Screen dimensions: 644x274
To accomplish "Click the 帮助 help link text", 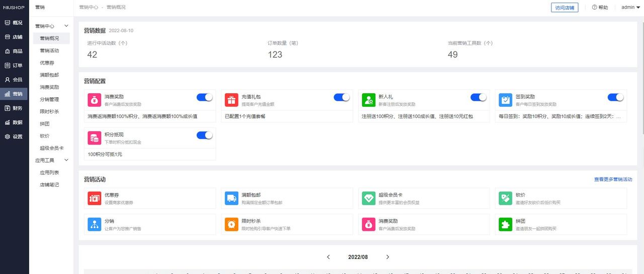I will 603,8.
